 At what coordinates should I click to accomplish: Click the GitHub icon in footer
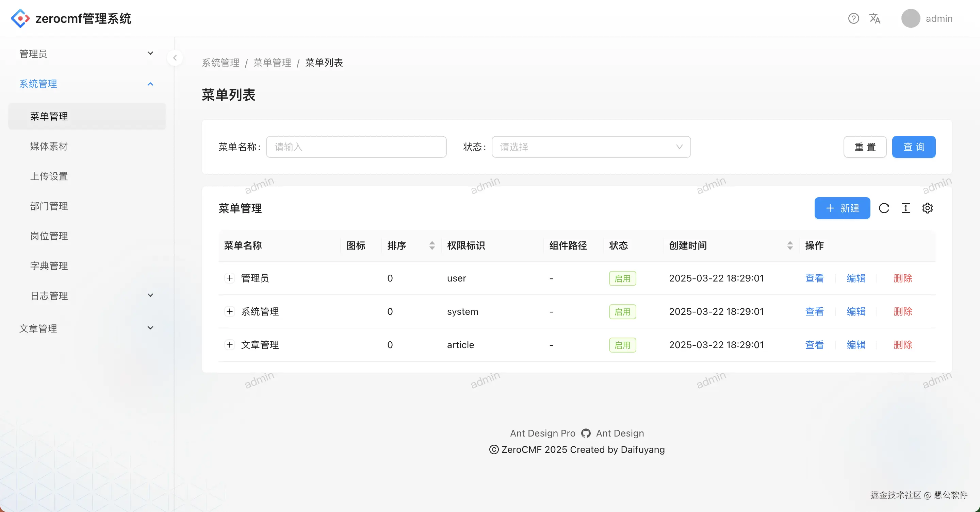click(586, 433)
